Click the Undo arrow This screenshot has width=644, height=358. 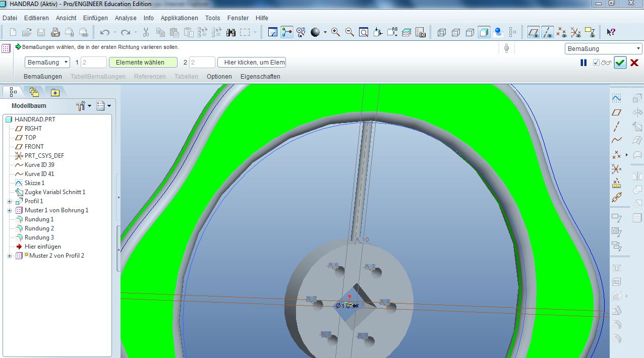pos(104,32)
